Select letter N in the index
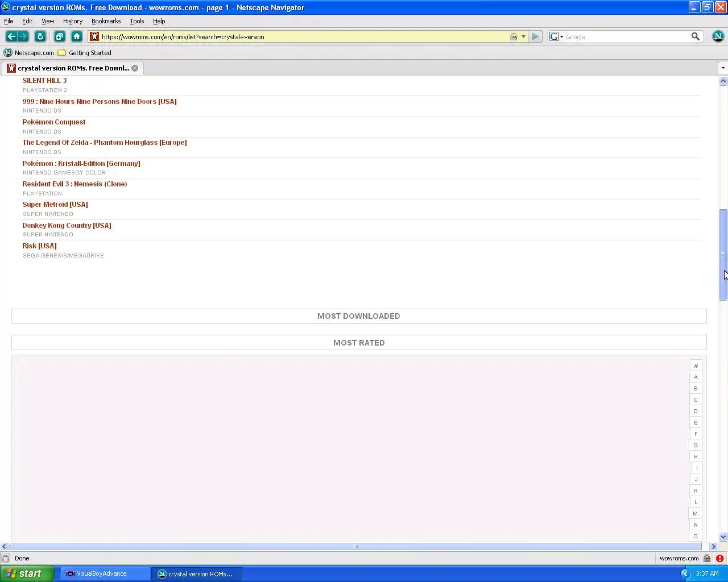728x582 pixels. pos(696,525)
